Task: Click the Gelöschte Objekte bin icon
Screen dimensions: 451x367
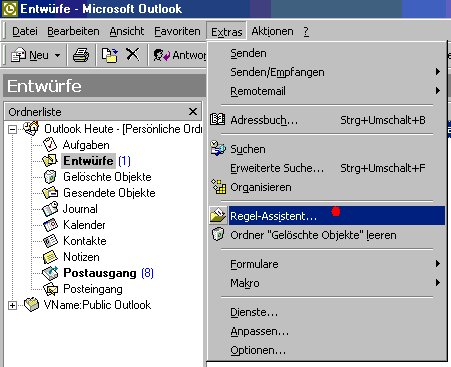Action: point(50,176)
